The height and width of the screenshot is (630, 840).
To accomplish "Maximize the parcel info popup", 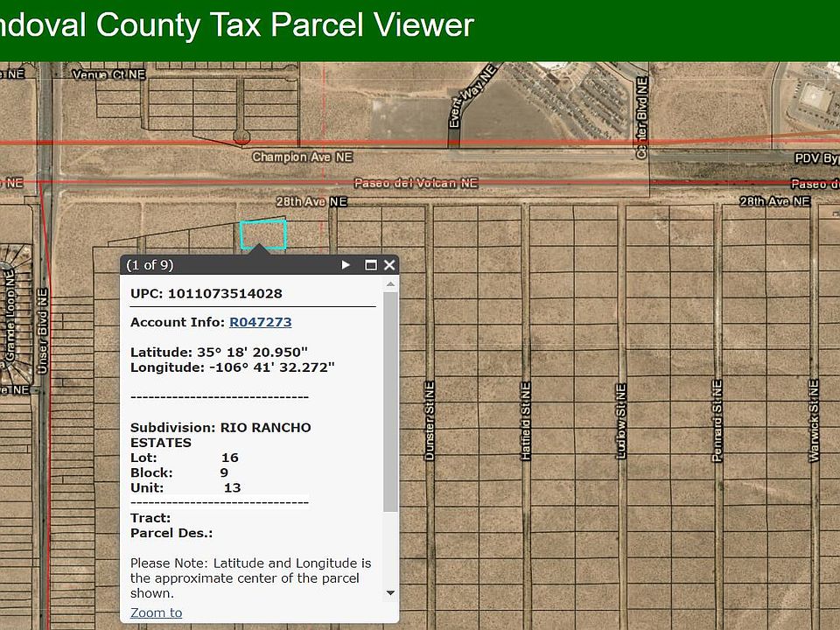I will [x=370, y=264].
